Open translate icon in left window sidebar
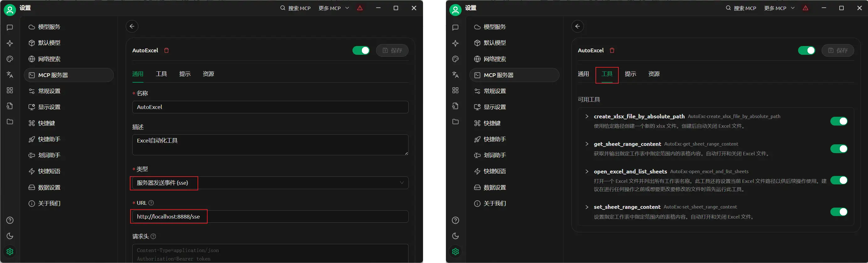868x263 pixels. pyautogui.click(x=10, y=75)
